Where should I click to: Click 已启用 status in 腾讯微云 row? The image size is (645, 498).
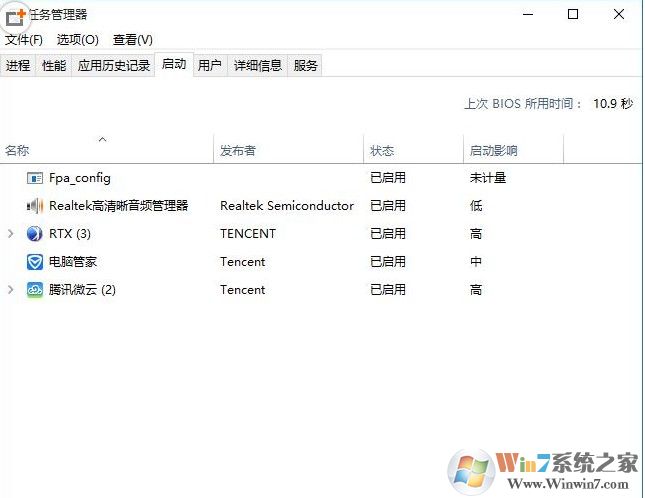click(x=388, y=290)
